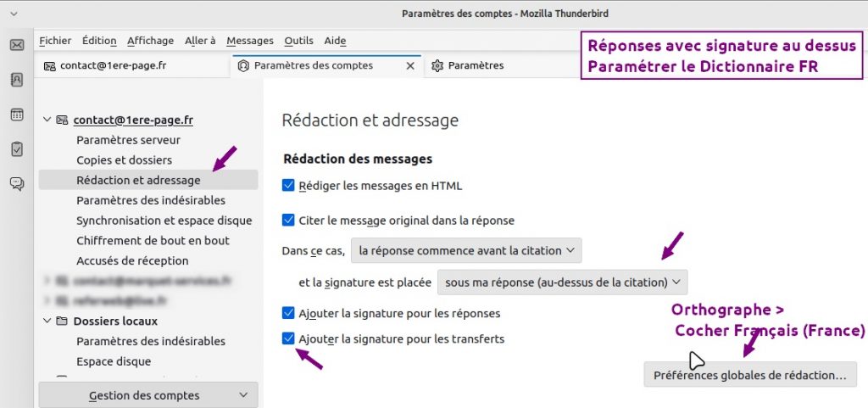Open the Mail space icon
Screen dimensions: 868x408
(x=17, y=45)
